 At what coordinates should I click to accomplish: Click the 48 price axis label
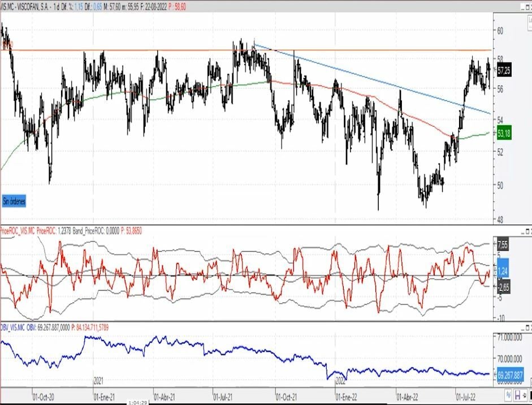[500, 220]
